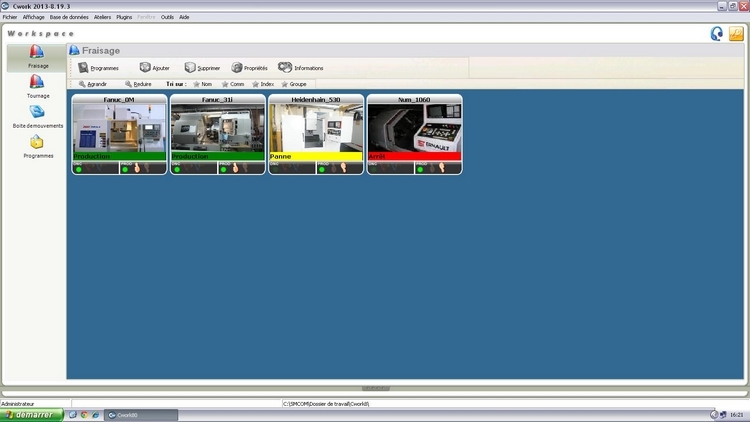This screenshot has width=750, height=422.
Task: Click the Fraisage panel header icon
Action: (x=74, y=50)
